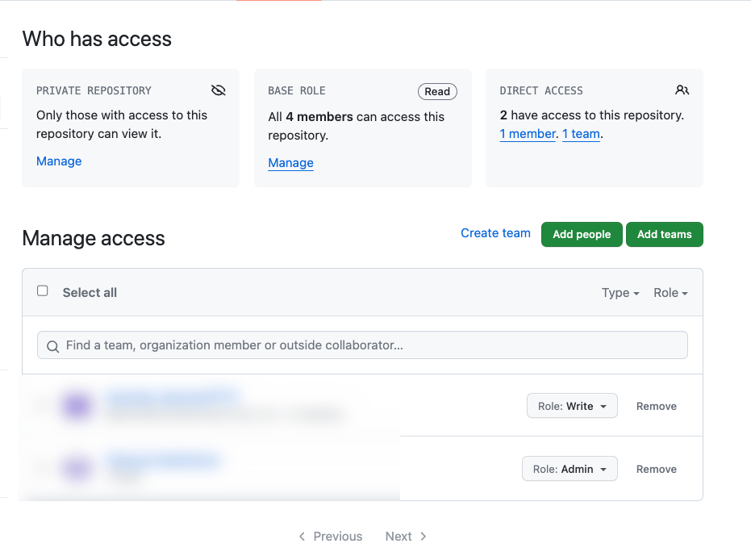Remove the collaborator with Write role

point(656,406)
